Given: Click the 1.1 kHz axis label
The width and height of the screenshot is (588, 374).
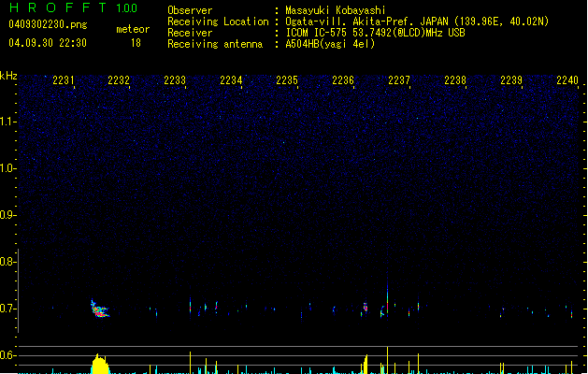Looking at the screenshot, I should tap(7, 122).
